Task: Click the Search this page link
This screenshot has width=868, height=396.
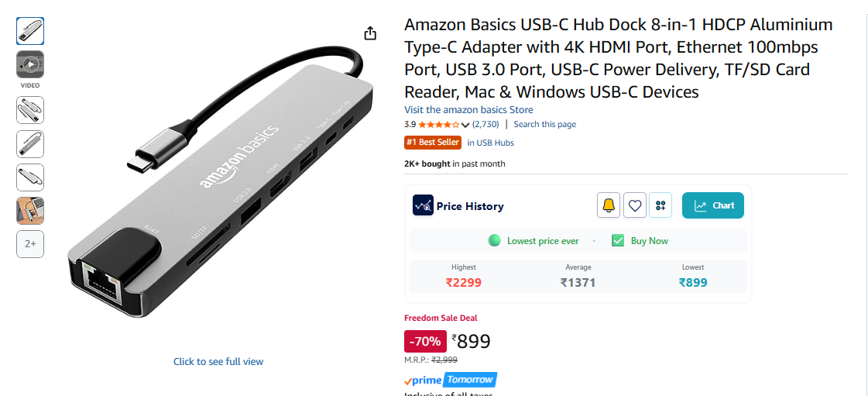Action: pyautogui.click(x=544, y=124)
